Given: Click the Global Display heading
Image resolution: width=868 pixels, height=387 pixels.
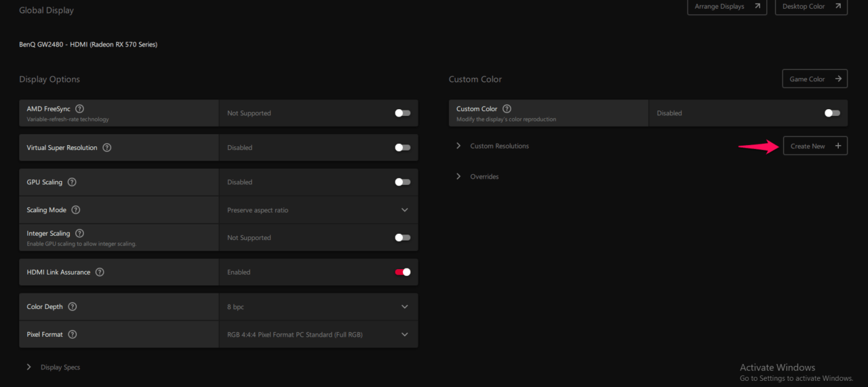Looking at the screenshot, I should click(47, 11).
